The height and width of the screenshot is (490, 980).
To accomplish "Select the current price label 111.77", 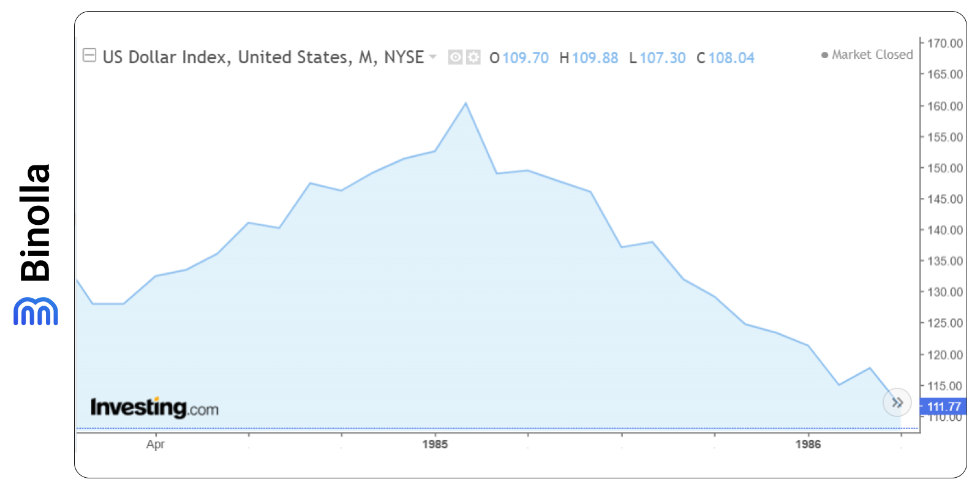I will click(944, 406).
